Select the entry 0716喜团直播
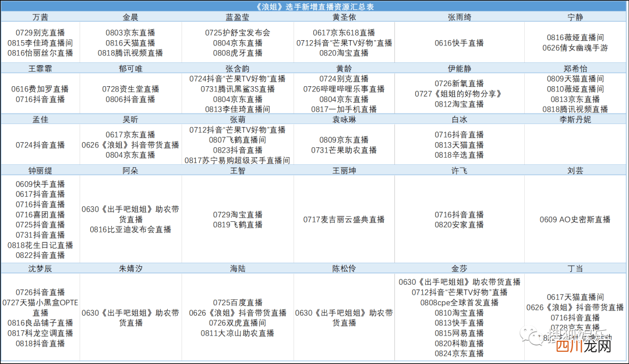The width and height of the screenshot is (629, 364). pos(40,215)
